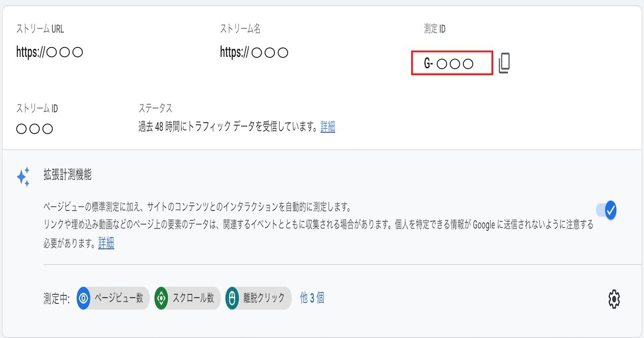Click the 測定 ID label
The image size is (644, 338).
434,29
